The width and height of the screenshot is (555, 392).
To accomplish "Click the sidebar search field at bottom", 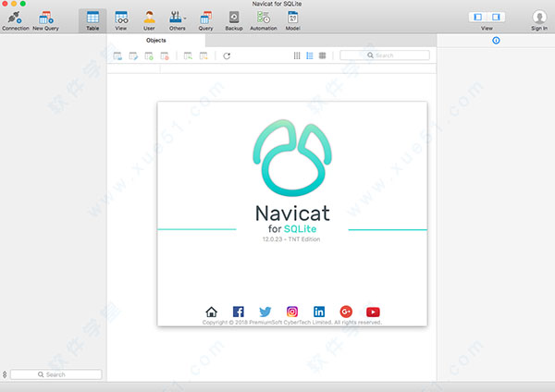I will [x=55, y=374].
